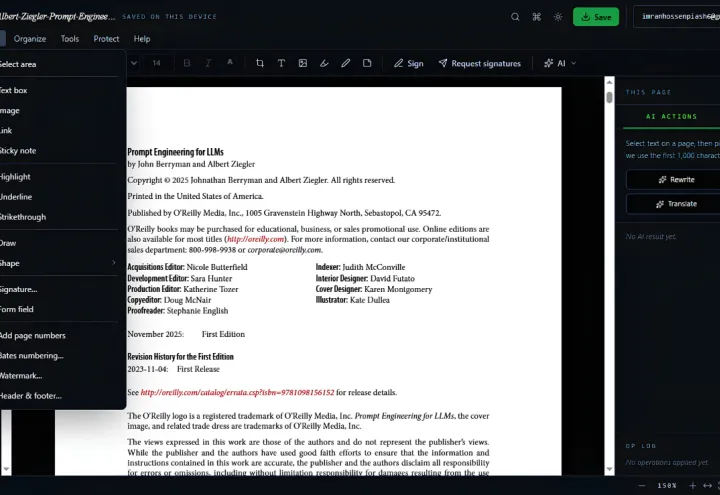This screenshot has height=495, width=720.
Task: Click the zoom out minus button
Action: pos(642,485)
